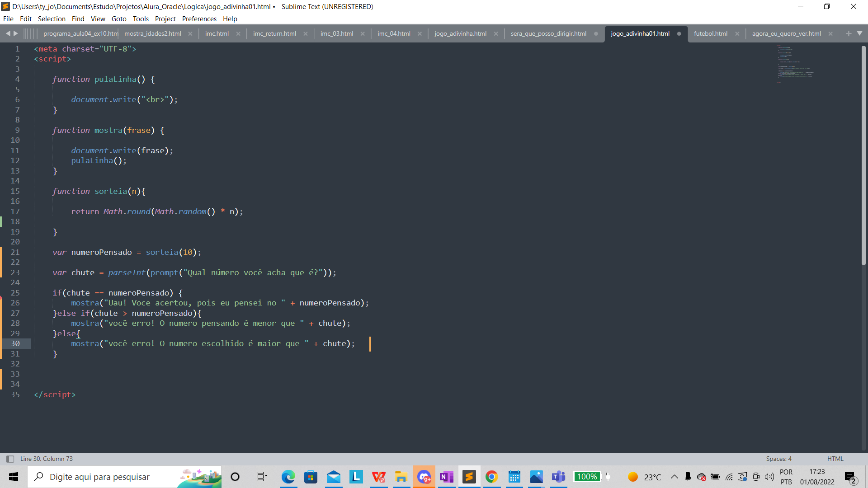868x488 pixels.
Task: Click the vertical editor scrollbar
Action: click(x=863, y=155)
